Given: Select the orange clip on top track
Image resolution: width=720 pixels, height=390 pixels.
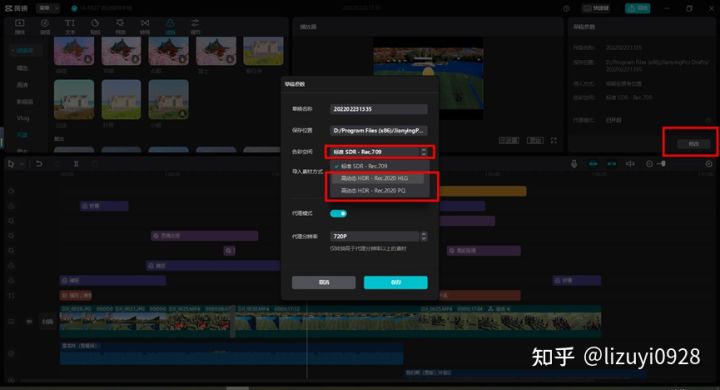Looking at the screenshot, I should [483, 191].
